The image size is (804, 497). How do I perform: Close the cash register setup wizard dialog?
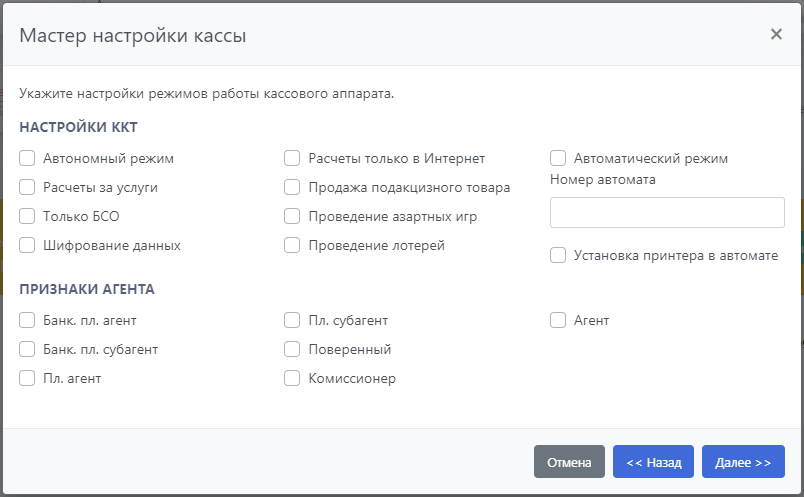click(x=776, y=34)
